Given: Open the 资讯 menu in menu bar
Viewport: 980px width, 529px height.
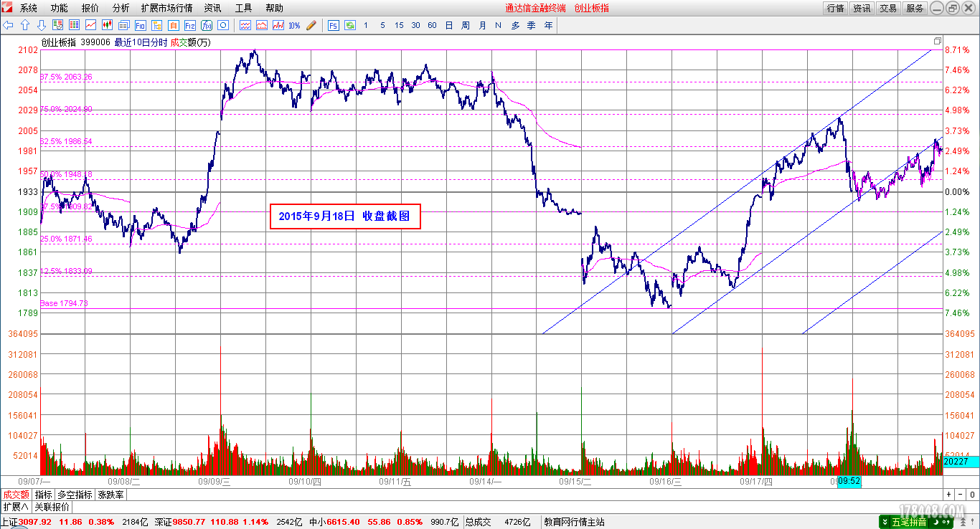Looking at the screenshot, I should [x=212, y=8].
